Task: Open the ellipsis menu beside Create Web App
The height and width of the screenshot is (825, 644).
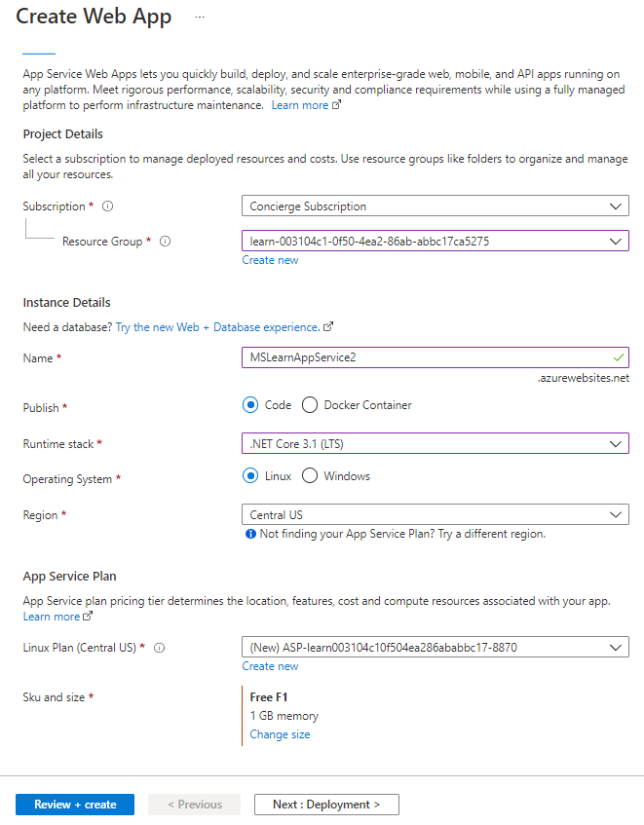Action: click(x=200, y=17)
